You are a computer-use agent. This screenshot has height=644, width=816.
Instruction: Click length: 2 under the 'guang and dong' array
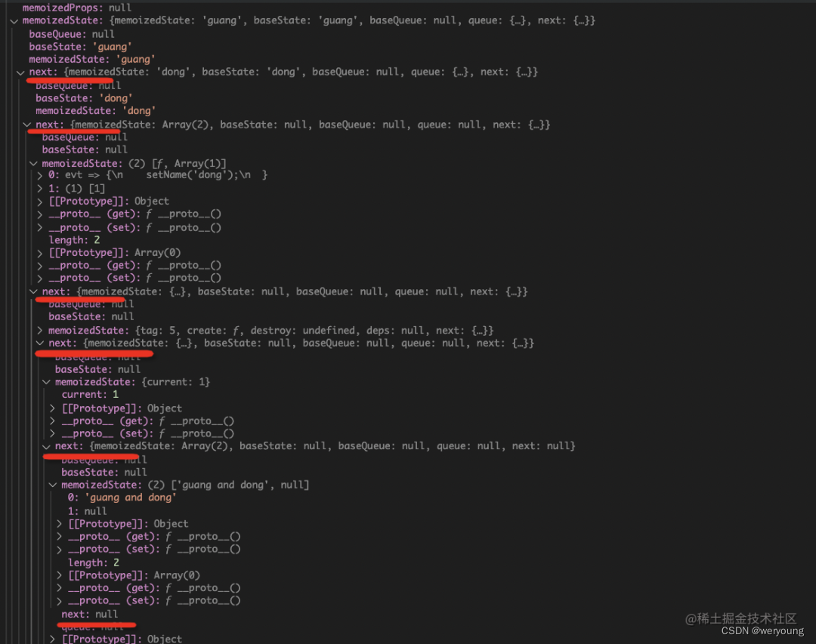tap(94, 563)
